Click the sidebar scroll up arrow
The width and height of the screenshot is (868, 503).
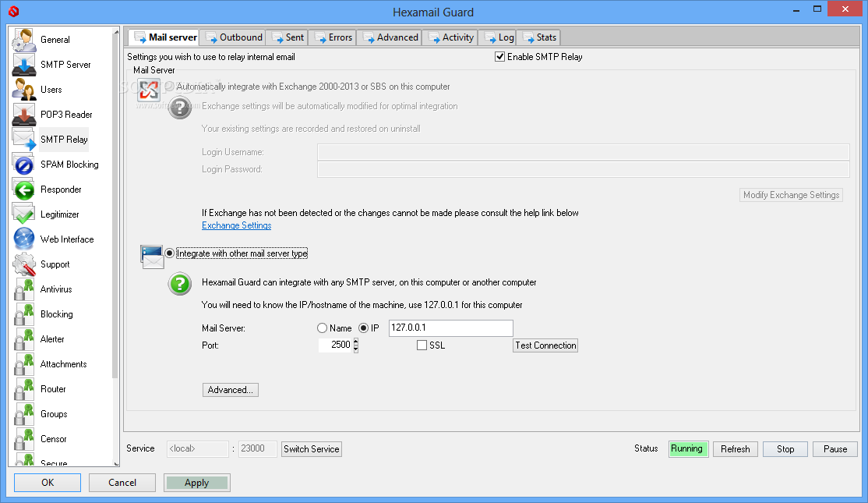(115, 31)
